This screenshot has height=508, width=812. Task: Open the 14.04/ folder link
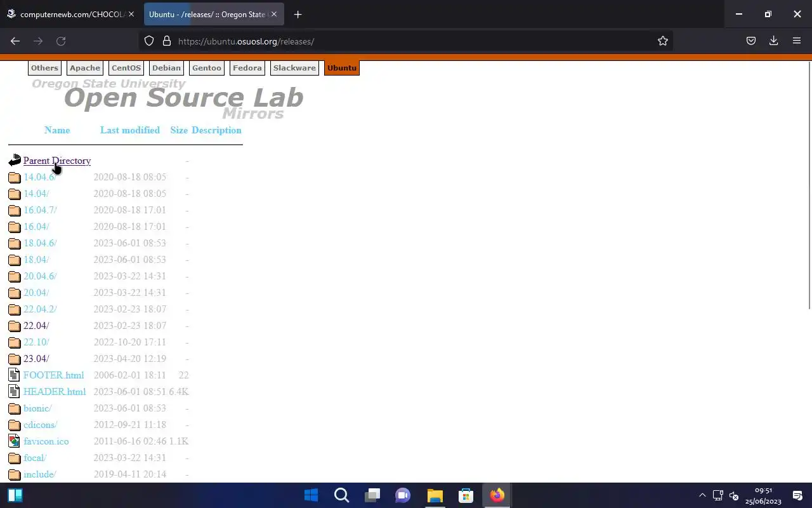[x=36, y=194]
